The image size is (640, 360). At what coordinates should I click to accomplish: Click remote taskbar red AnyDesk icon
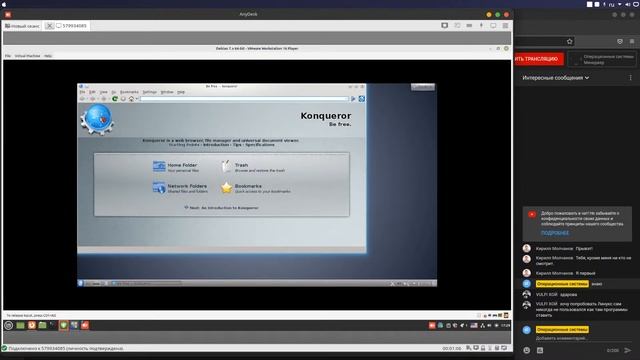click(x=85, y=325)
